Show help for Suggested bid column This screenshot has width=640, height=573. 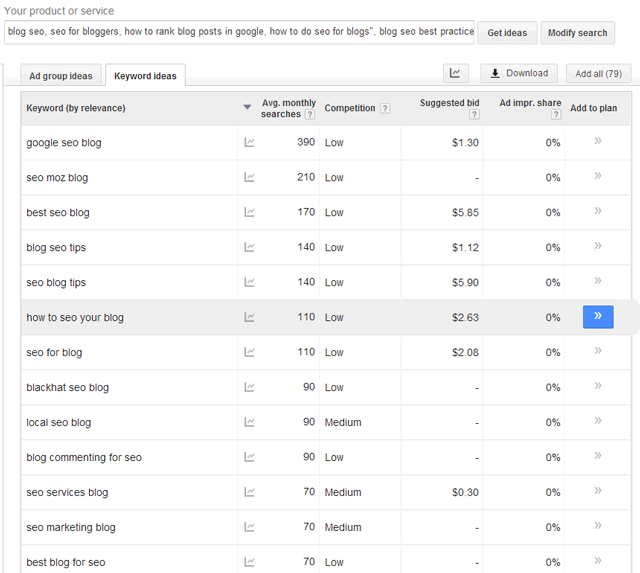tap(474, 114)
